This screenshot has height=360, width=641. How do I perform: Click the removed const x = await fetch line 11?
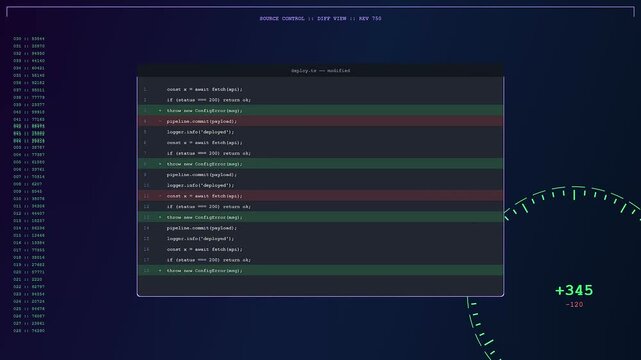click(x=320, y=196)
